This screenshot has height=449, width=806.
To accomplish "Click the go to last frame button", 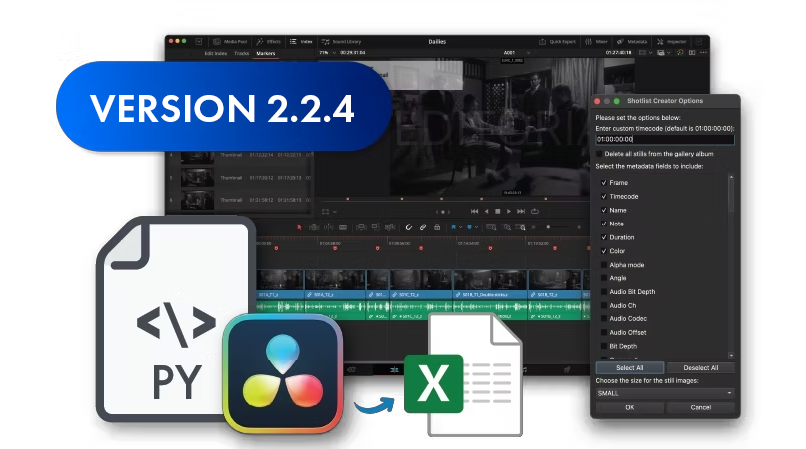I will [521, 211].
